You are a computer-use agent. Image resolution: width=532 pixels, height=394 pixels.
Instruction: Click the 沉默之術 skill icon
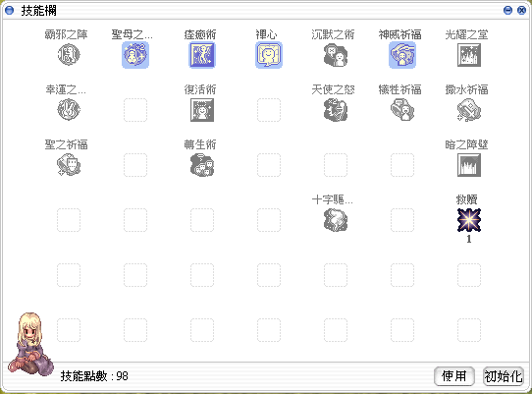point(336,55)
